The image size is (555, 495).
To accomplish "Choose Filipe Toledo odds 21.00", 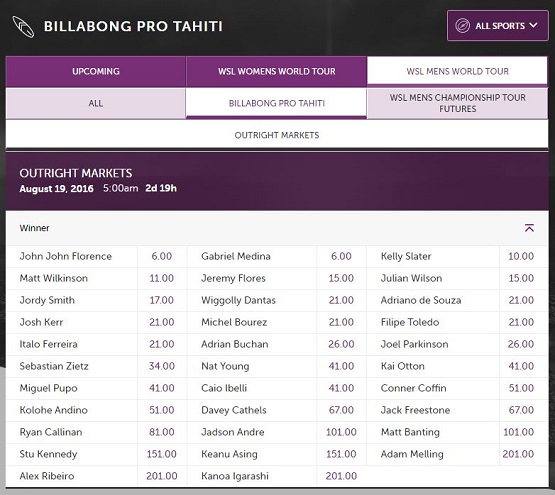I will click(521, 322).
